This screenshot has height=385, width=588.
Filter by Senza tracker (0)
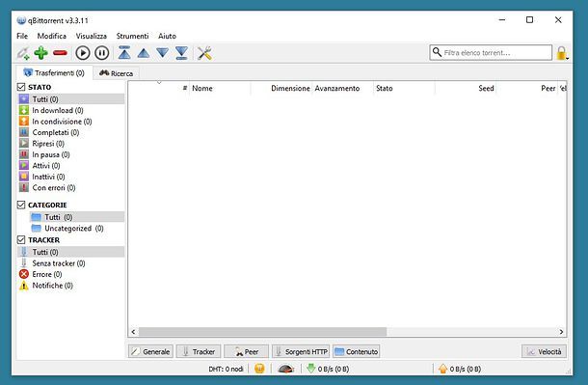tap(71, 263)
